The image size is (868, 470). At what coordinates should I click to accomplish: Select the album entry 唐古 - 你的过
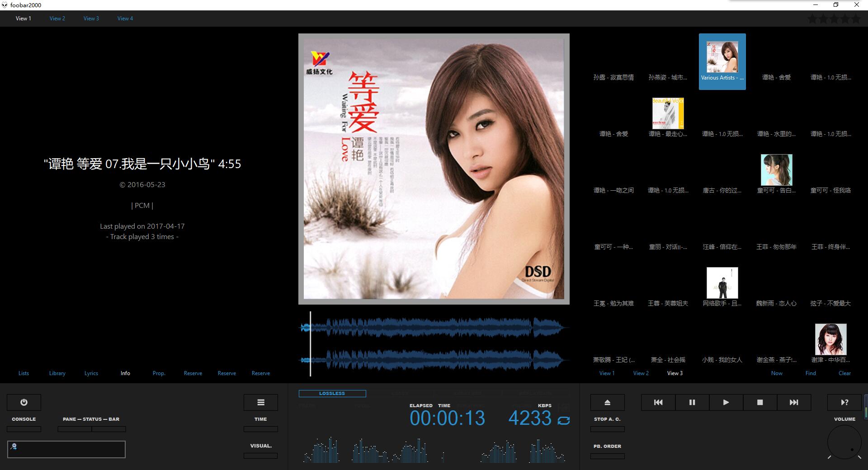coord(722,190)
